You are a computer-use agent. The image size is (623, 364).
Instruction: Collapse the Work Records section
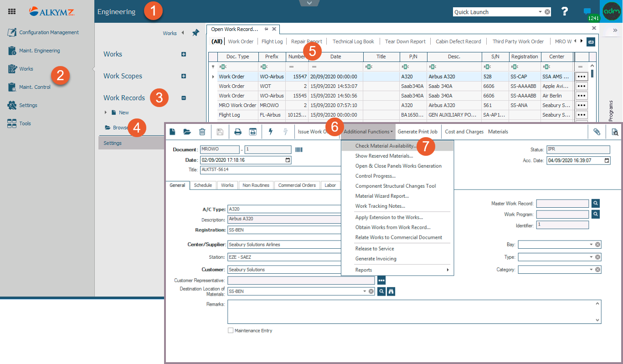coord(184,98)
